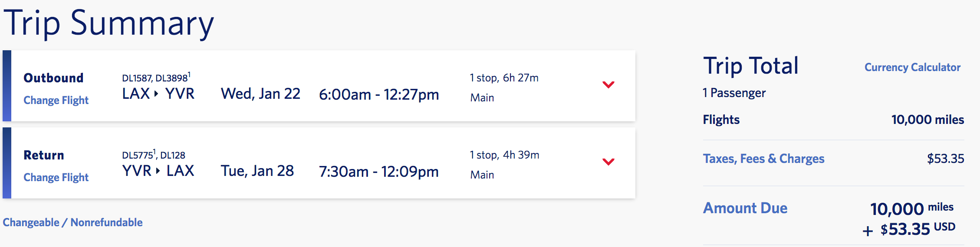
Task: Click Change Flight under Outbound
Action: coord(56,100)
